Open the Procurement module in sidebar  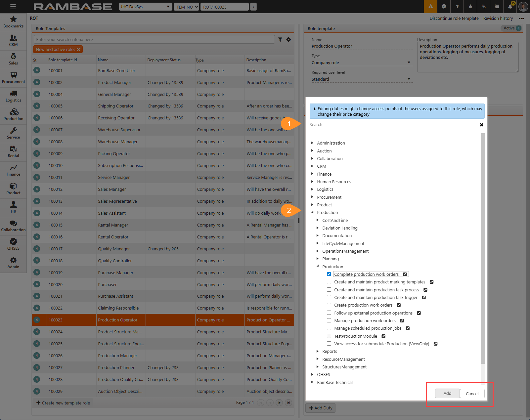coord(13,77)
